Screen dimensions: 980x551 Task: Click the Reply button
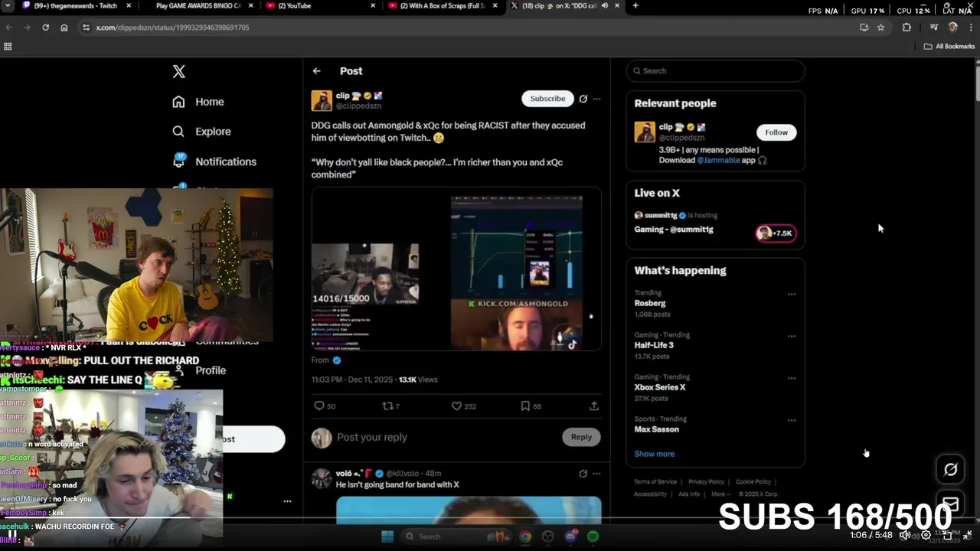click(581, 437)
